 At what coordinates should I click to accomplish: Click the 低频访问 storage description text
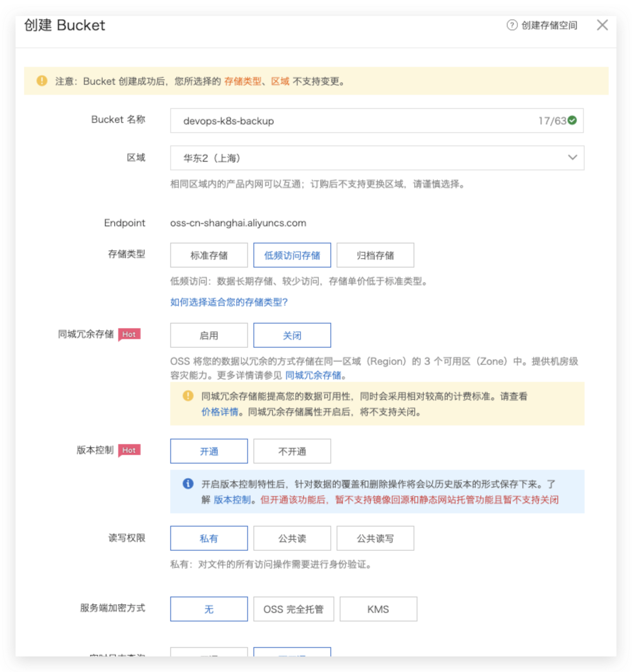tap(299, 281)
